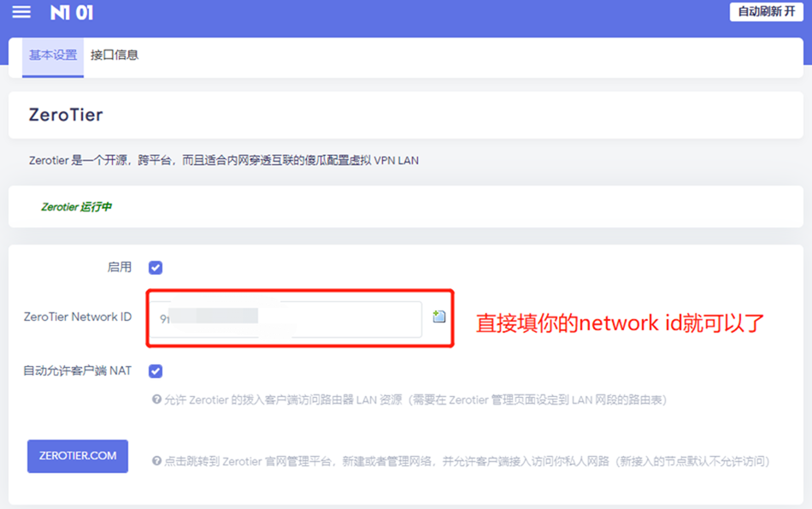Click the add icon beside Network ID field
812x509 pixels.
439,317
